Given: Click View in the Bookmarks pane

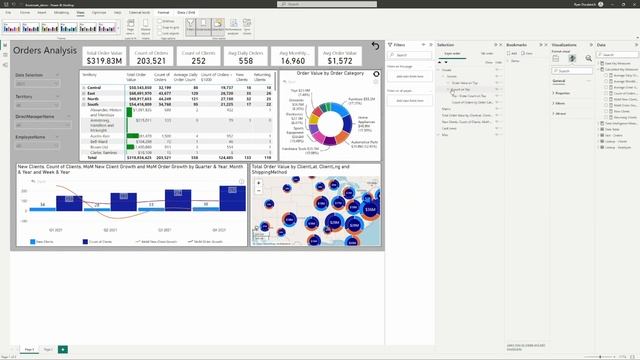Looking at the screenshot, I should coord(527,53).
